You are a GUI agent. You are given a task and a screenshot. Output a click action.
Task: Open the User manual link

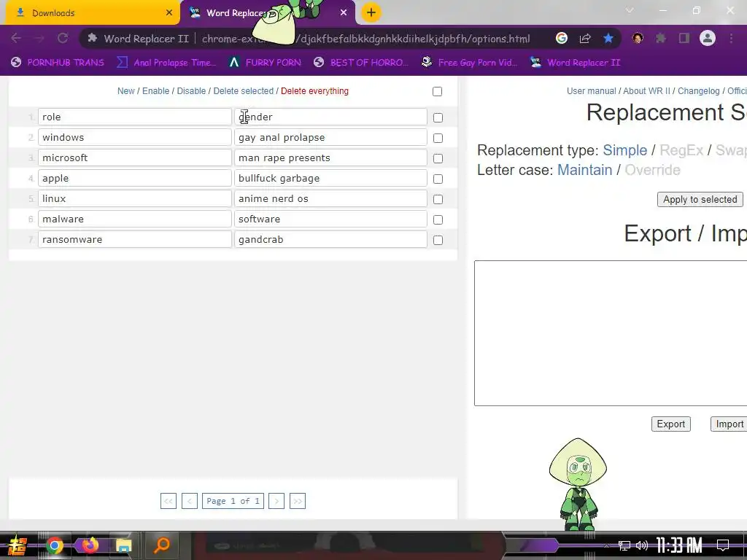pos(591,91)
